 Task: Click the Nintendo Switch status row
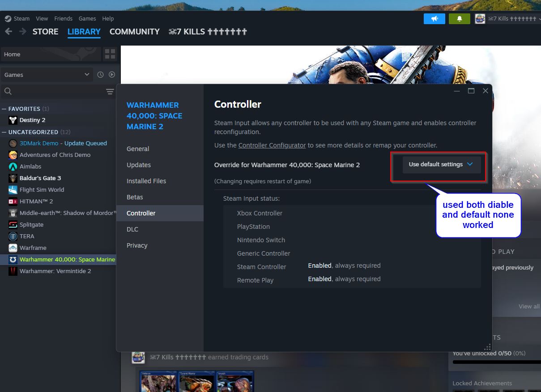click(352, 240)
